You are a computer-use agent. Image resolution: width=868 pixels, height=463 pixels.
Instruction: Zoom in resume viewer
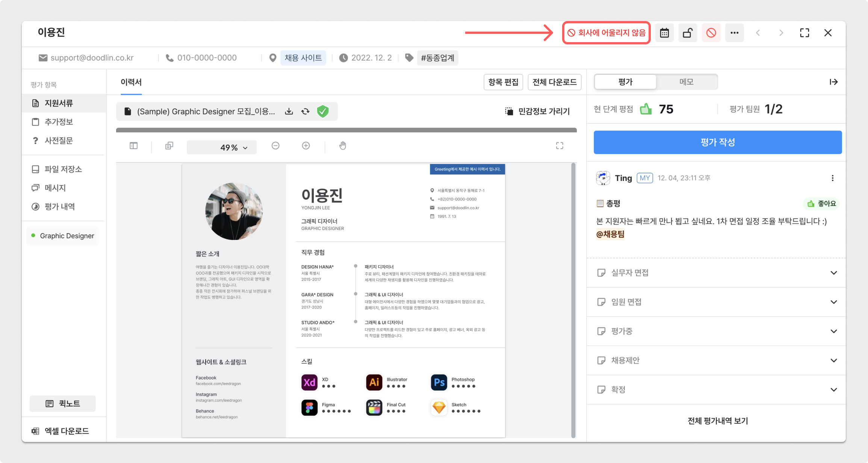pos(306,146)
